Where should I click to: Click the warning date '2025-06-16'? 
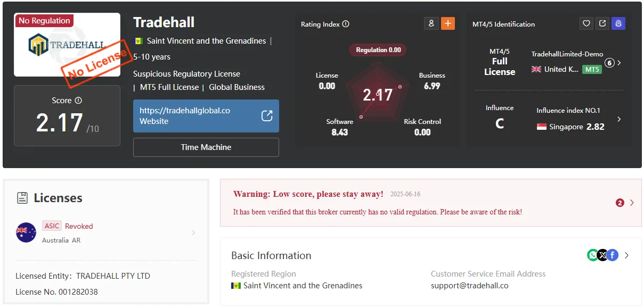(405, 194)
